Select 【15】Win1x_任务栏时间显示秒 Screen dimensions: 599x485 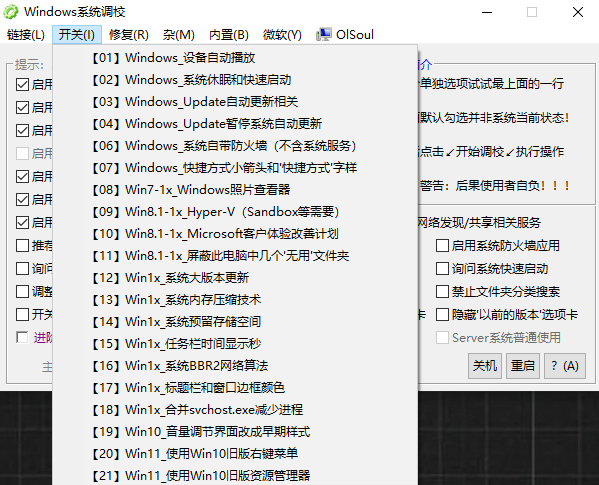(x=235, y=344)
